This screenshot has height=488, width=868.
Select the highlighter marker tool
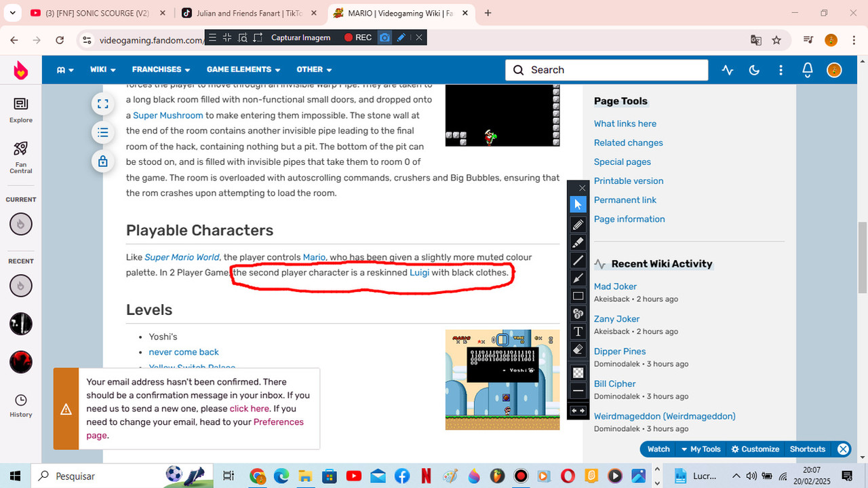578,242
